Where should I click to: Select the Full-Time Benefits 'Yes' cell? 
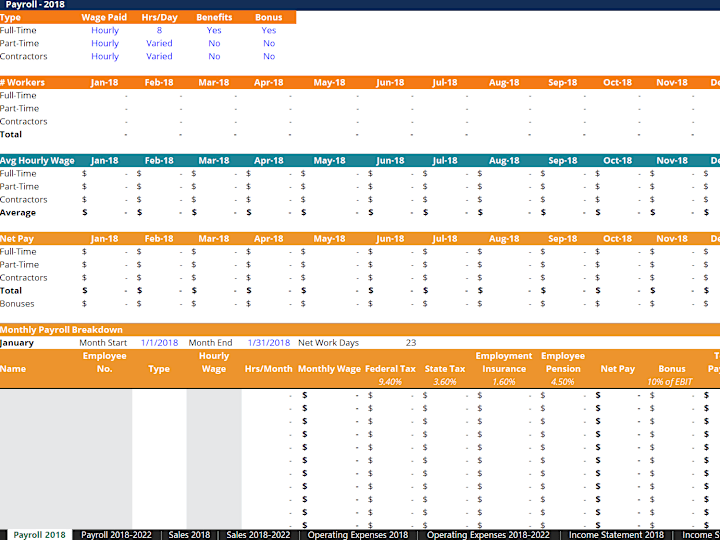click(214, 30)
